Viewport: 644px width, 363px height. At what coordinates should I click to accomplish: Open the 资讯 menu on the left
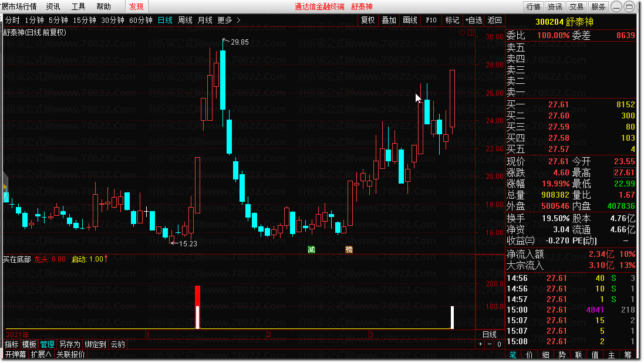[53, 6]
